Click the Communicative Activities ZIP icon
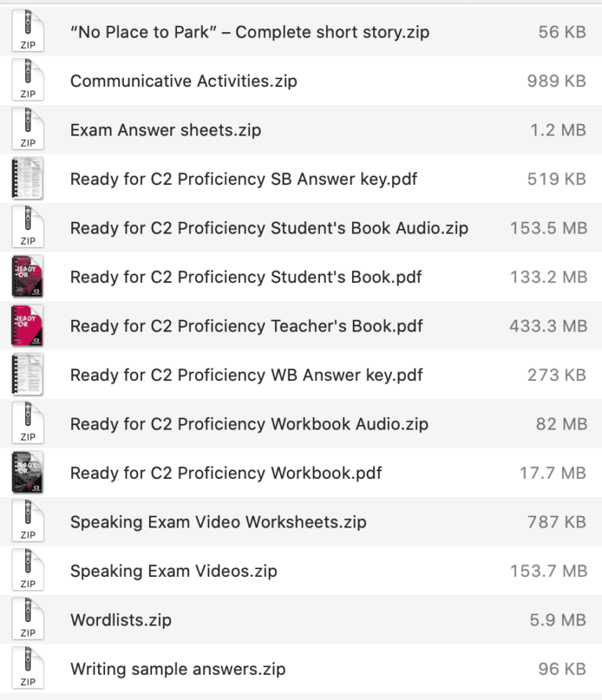This screenshot has width=602, height=700. (27, 81)
